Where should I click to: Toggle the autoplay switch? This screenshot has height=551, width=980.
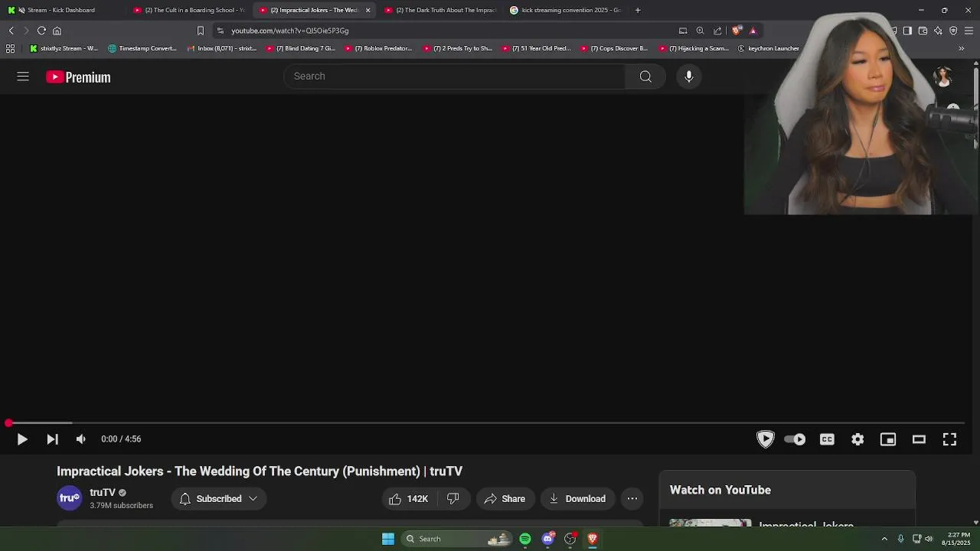click(x=795, y=439)
